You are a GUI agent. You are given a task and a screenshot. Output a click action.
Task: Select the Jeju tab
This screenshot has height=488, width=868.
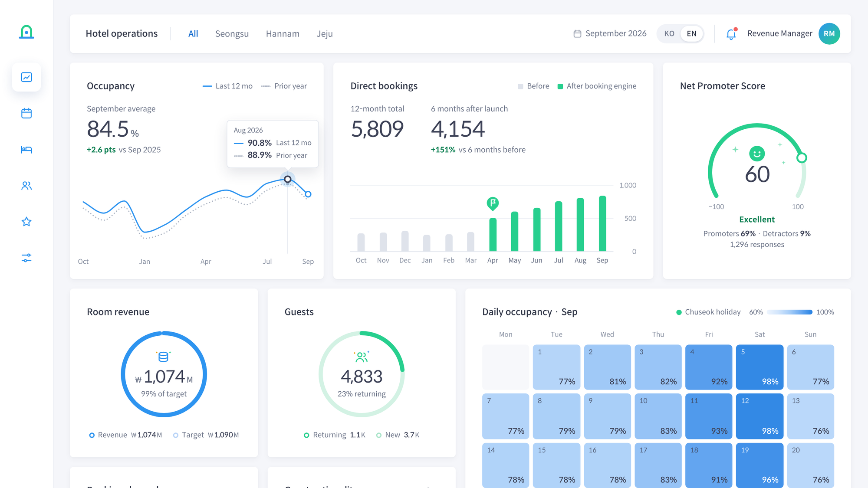coord(325,34)
